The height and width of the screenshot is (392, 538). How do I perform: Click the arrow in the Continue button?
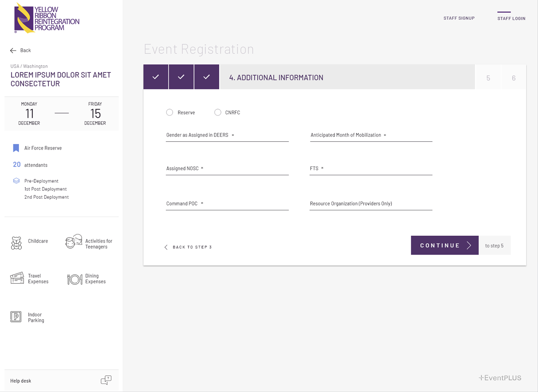click(x=469, y=245)
